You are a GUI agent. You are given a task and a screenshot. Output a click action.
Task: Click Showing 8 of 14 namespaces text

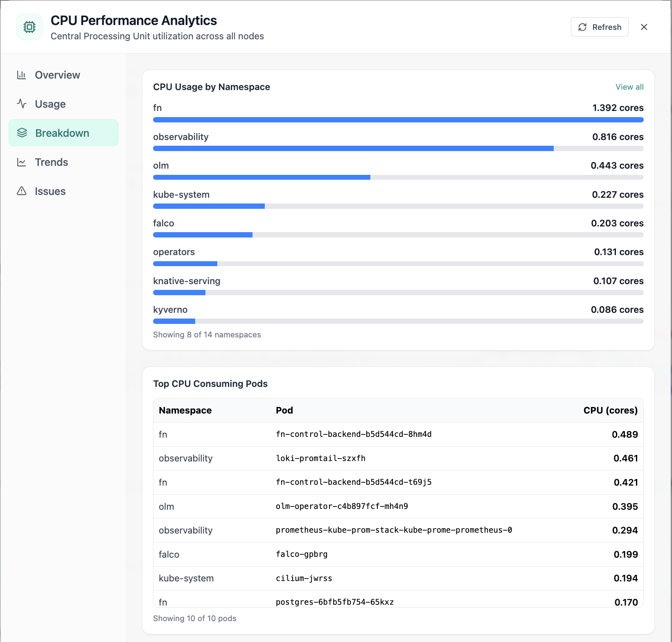(207, 335)
